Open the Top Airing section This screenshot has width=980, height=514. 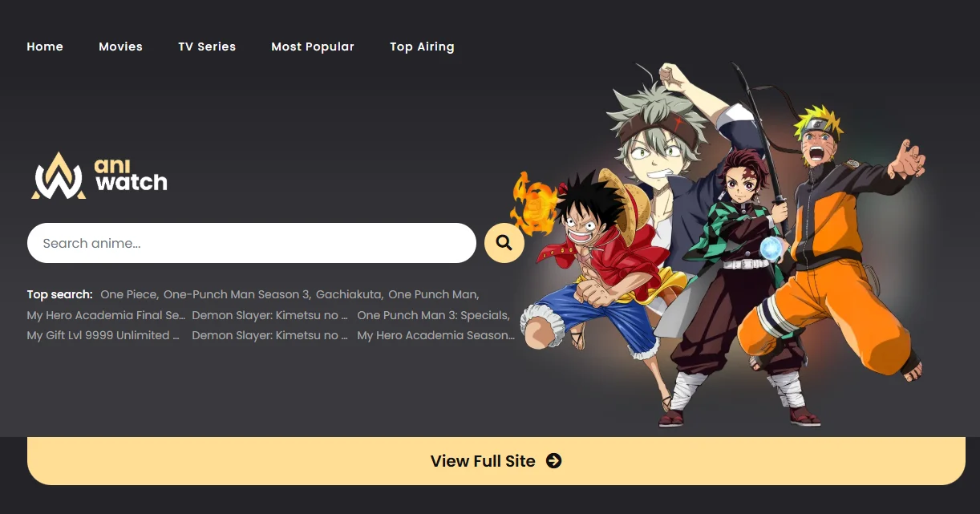point(422,47)
